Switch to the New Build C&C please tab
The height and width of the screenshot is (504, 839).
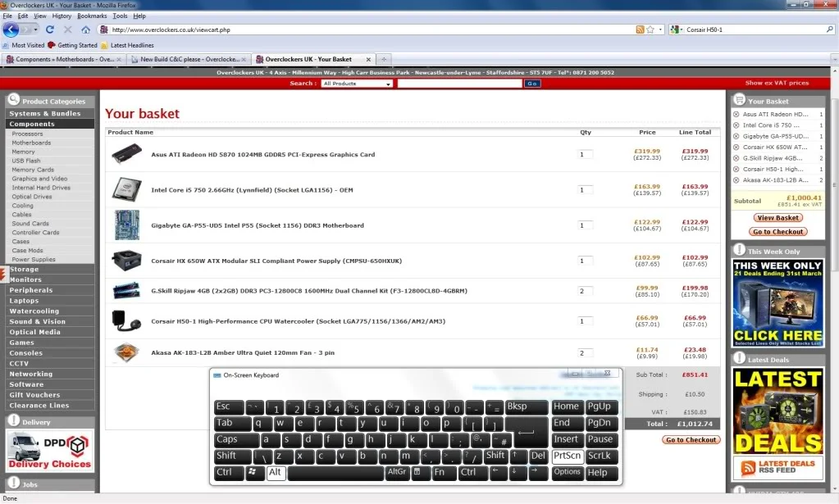189,59
